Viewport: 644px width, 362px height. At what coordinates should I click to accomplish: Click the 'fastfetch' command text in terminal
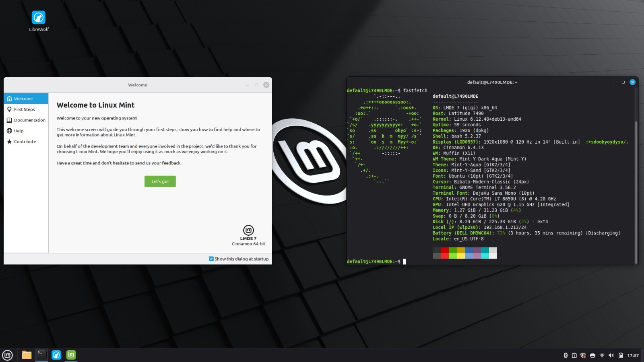pos(415,90)
